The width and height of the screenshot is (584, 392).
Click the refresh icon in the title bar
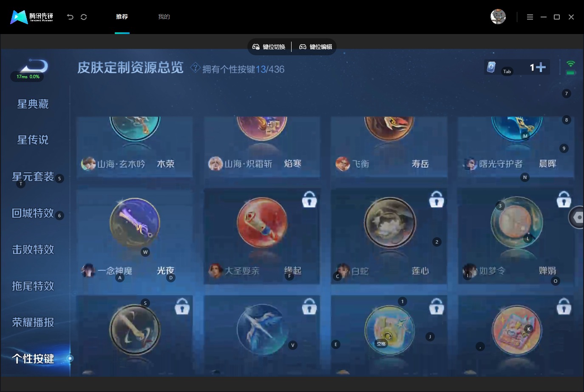click(x=84, y=17)
